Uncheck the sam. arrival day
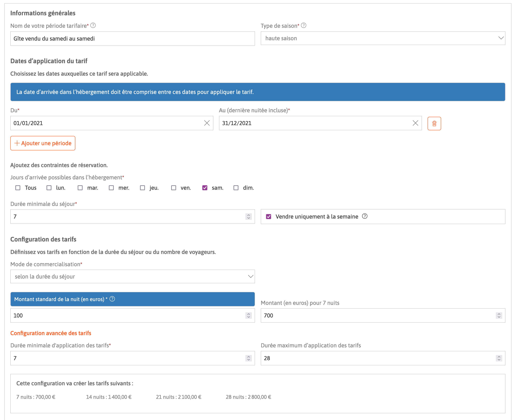517x420 pixels. tap(205, 188)
